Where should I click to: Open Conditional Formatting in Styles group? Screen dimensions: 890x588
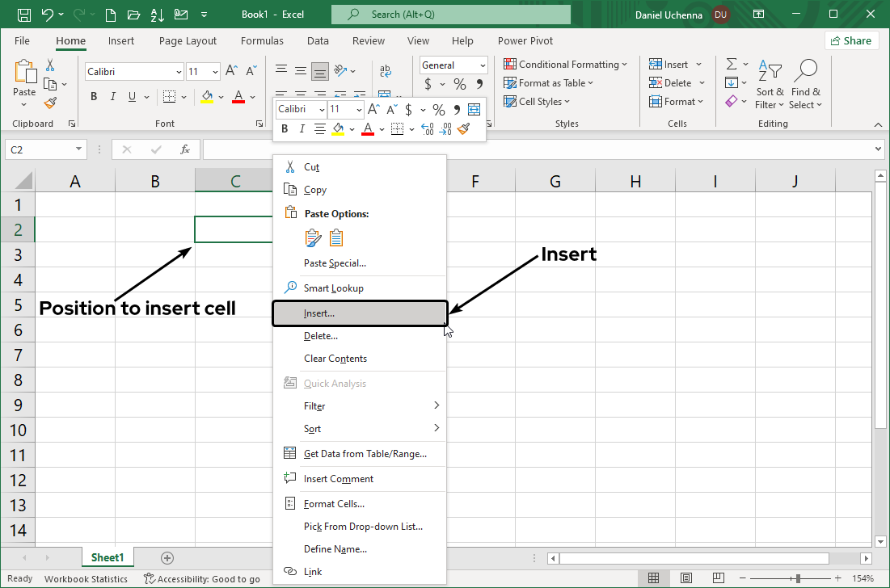[566, 65]
